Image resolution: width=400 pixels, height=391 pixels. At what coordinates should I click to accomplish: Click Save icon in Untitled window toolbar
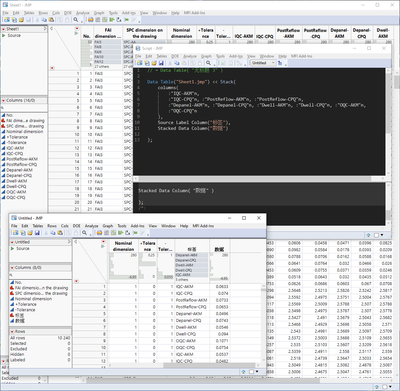pos(37,233)
